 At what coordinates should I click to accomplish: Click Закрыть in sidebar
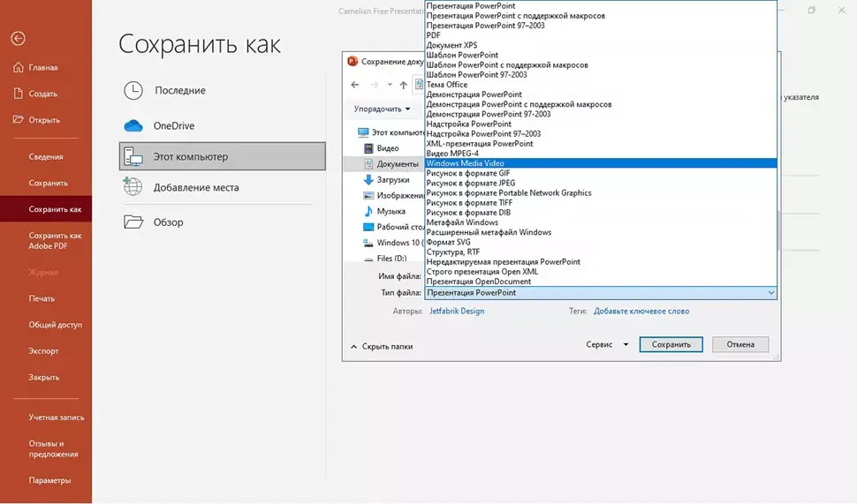46,377
